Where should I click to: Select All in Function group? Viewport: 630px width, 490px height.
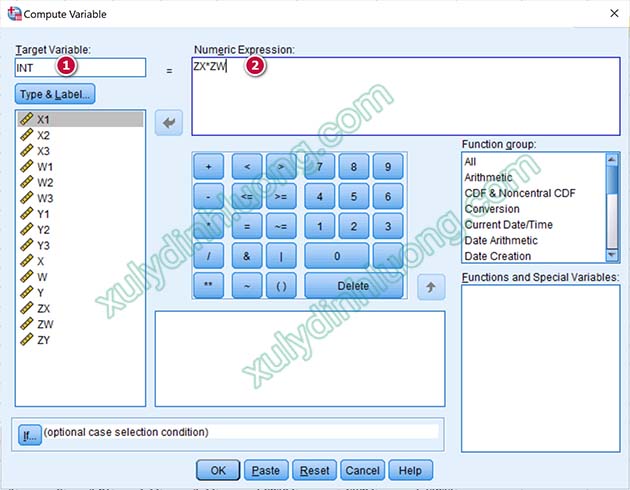tap(534, 161)
